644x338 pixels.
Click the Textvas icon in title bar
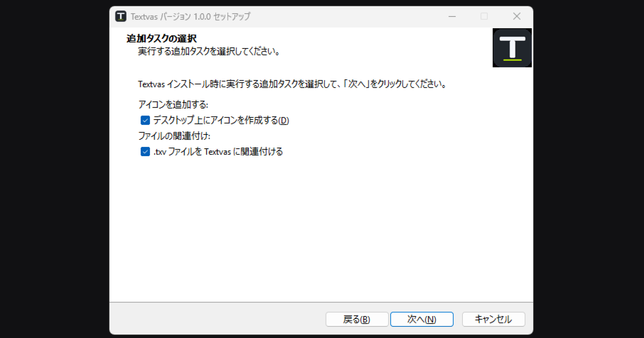tap(121, 16)
